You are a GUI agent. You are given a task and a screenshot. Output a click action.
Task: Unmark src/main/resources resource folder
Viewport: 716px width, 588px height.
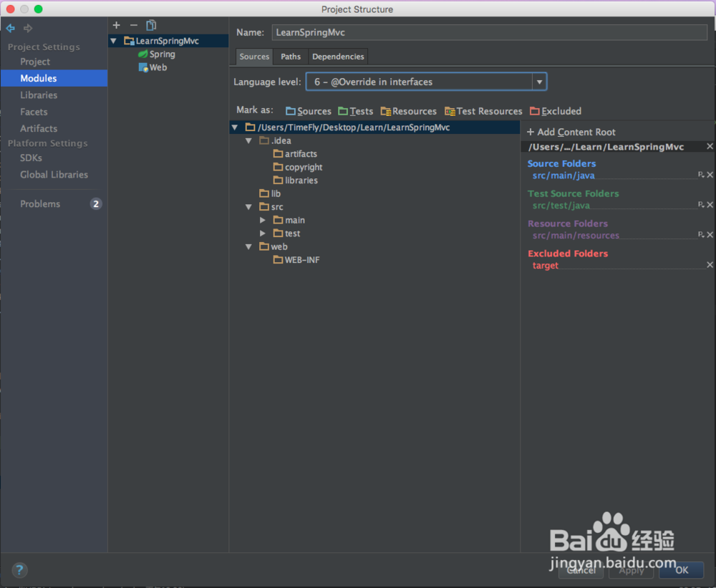point(710,234)
